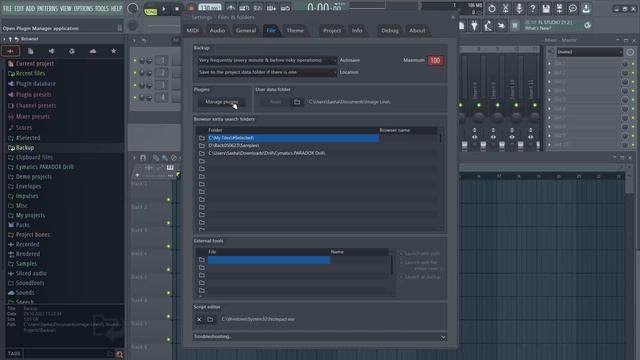Click the chat bubble icon in toolbar
Screen dimensions: 640x360
[573, 9]
